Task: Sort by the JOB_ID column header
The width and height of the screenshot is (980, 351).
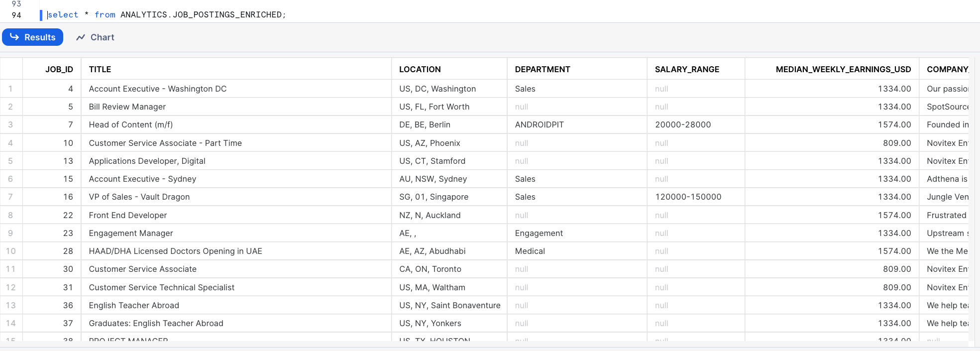Action: pos(59,69)
